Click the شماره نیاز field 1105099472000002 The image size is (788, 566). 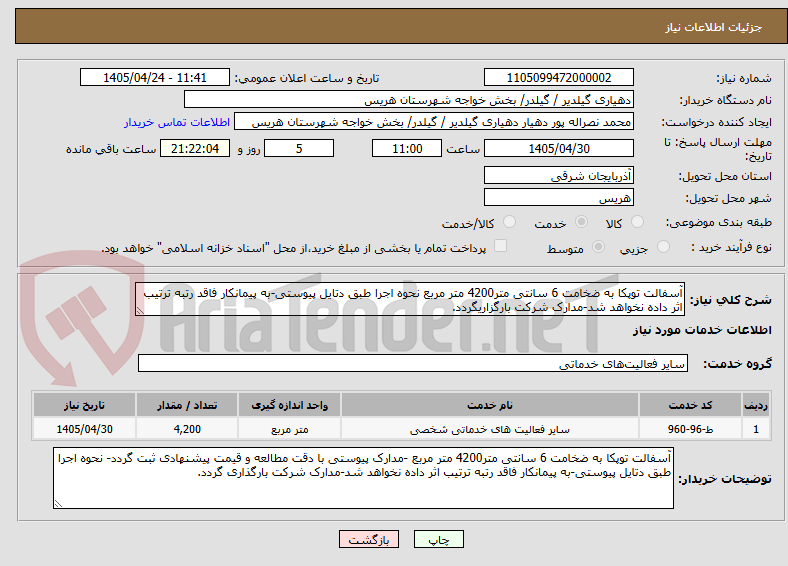click(558, 77)
